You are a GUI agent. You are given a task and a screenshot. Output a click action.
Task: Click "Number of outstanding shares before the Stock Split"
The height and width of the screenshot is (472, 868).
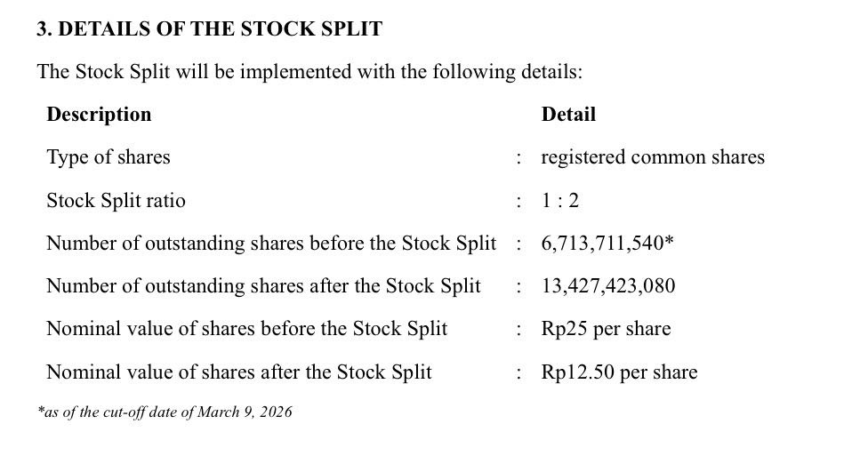pos(270,244)
